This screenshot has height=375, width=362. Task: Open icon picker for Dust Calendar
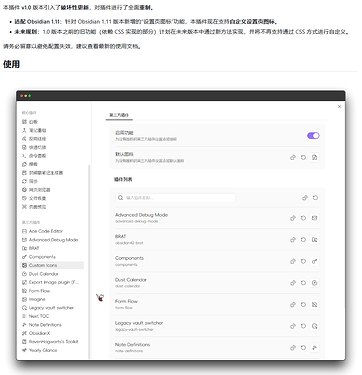pyautogui.click(x=314, y=283)
